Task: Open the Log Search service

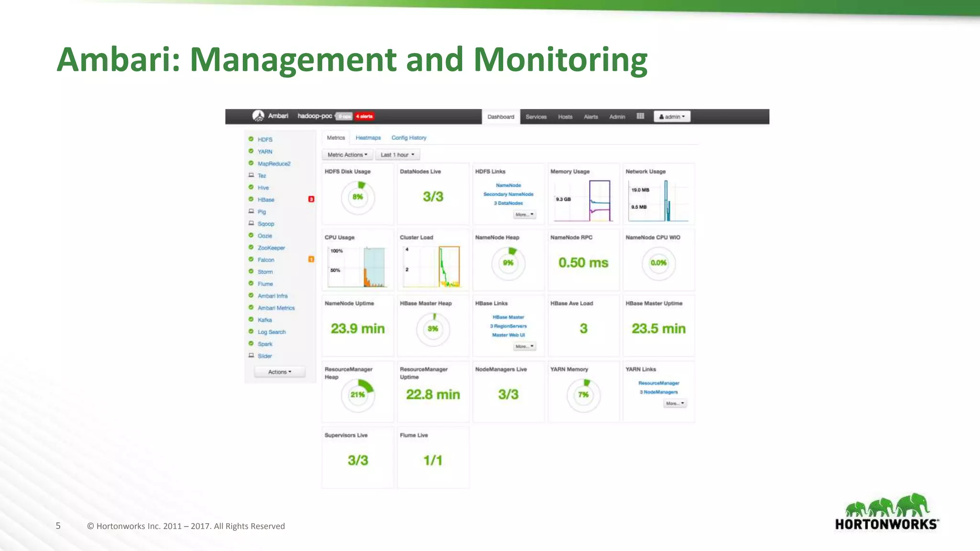Action: (271, 332)
